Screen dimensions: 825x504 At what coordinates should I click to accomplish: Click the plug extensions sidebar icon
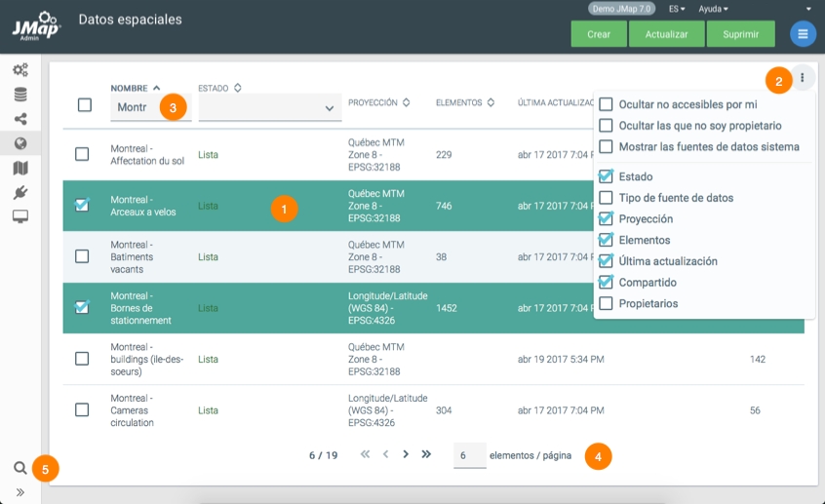tap(20, 192)
